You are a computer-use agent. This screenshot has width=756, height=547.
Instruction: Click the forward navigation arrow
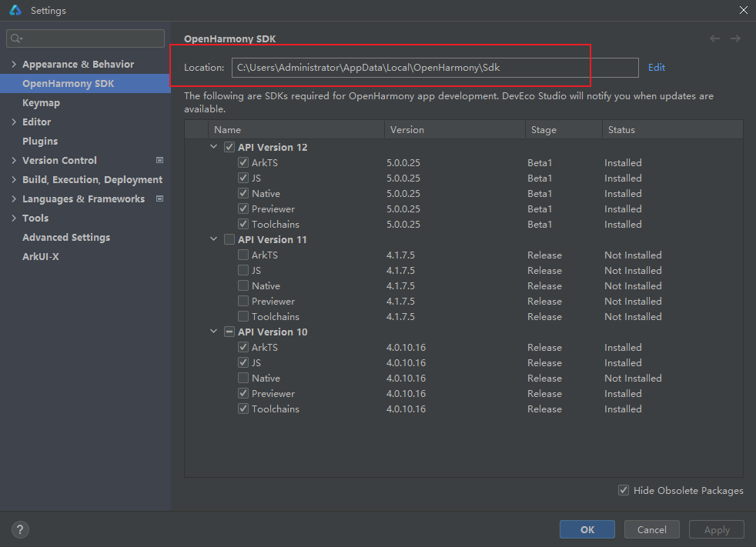[x=735, y=38]
